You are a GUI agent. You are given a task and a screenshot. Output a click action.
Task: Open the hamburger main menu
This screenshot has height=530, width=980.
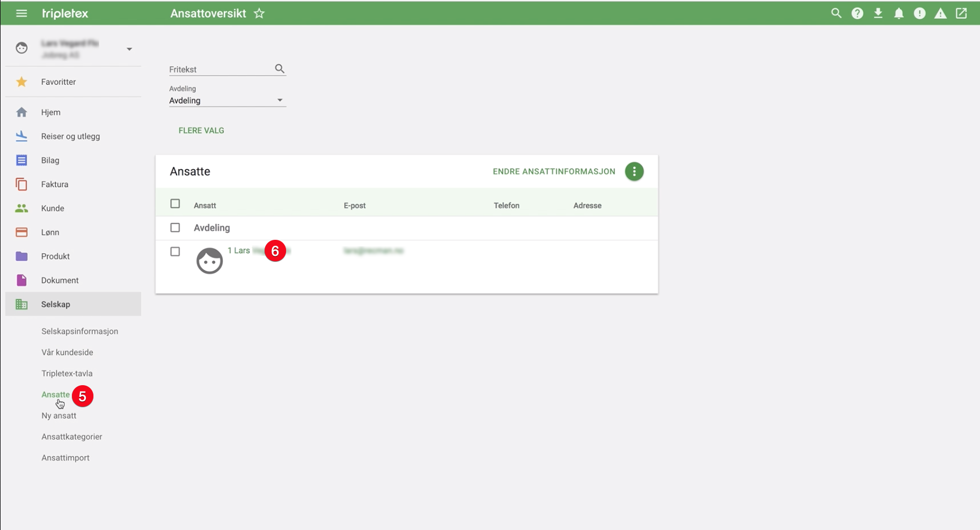(x=21, y=13)
